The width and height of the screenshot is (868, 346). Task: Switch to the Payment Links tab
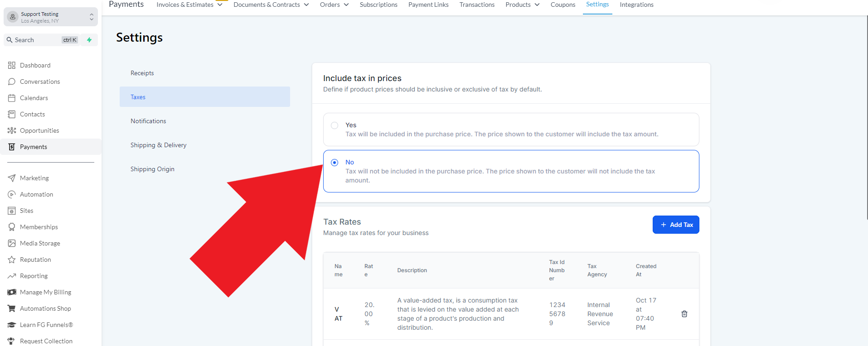(428, 5)
